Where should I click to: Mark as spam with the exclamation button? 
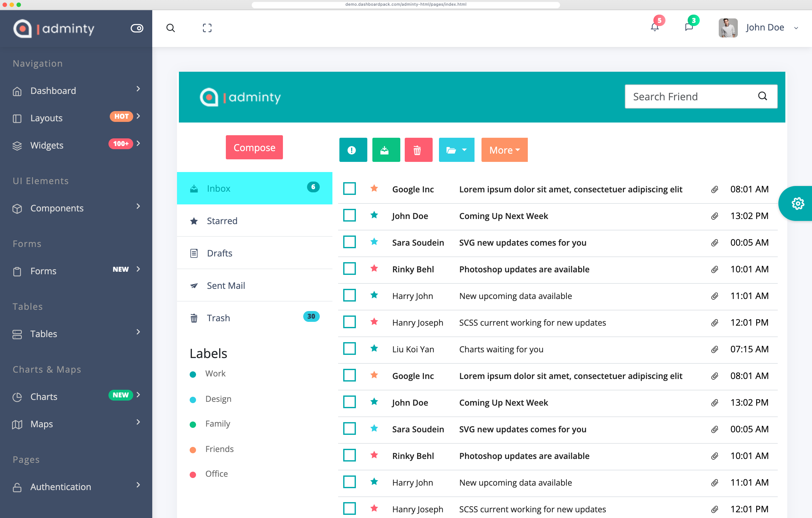coord(353,150)
